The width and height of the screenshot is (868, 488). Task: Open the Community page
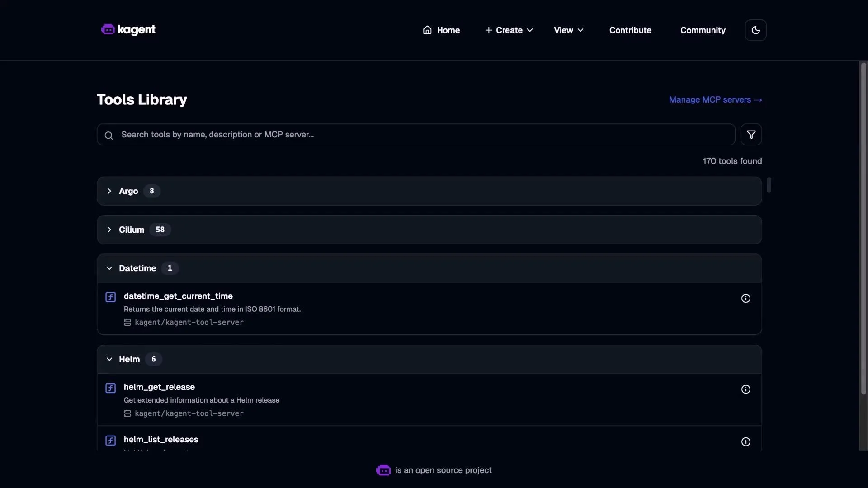pyautogui.click(x=703, y=30)
